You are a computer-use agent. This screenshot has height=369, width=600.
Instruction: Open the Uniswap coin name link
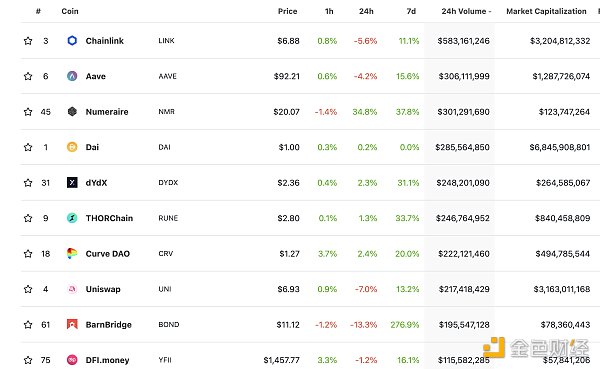103,289
